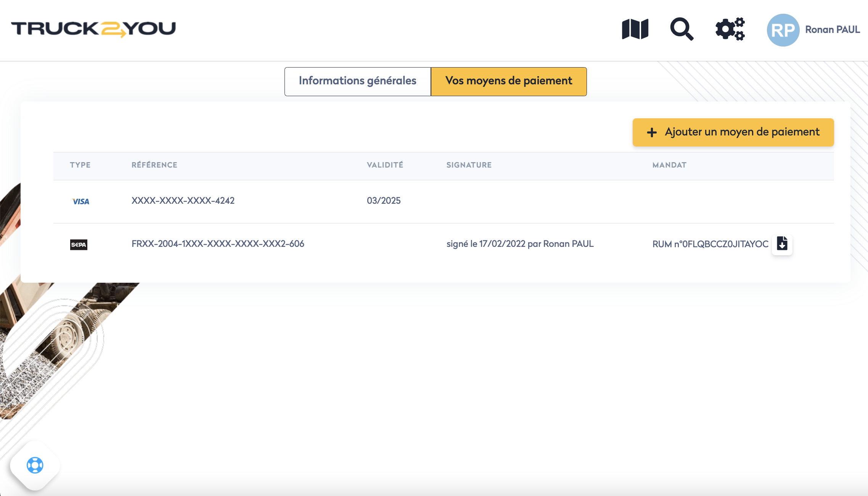The width and height of the screenshot is (868, 496).
Task: Click RUM n°0FLQBCCZ0JITAYOC mandate text
Action: pyautogui.click(x=710, y=244)
